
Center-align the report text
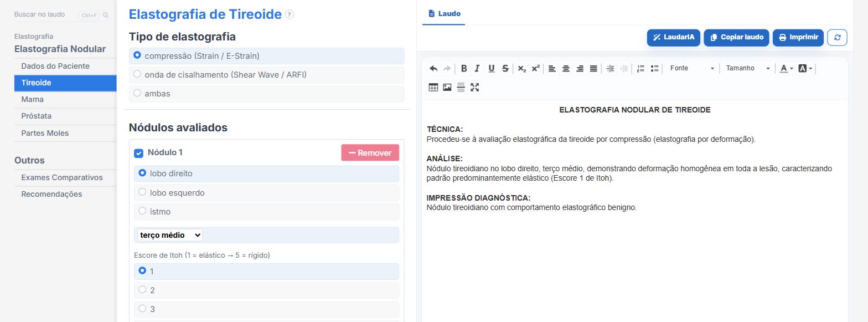pos(566,68)
